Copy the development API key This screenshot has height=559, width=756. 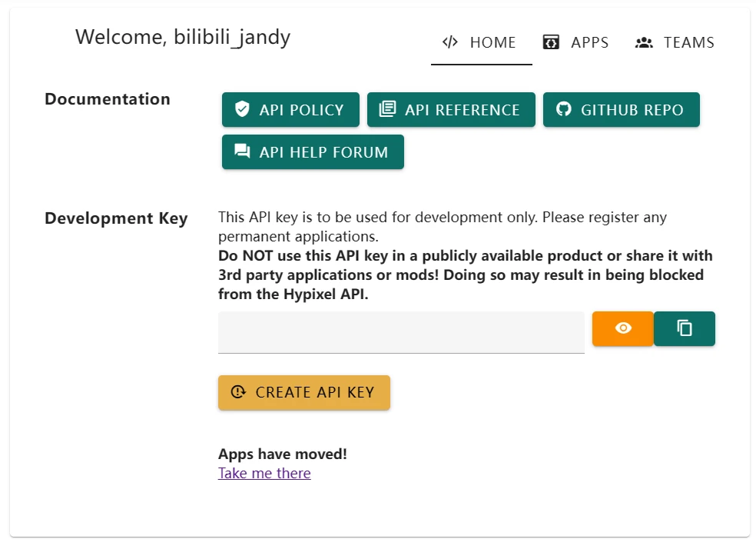685,328
